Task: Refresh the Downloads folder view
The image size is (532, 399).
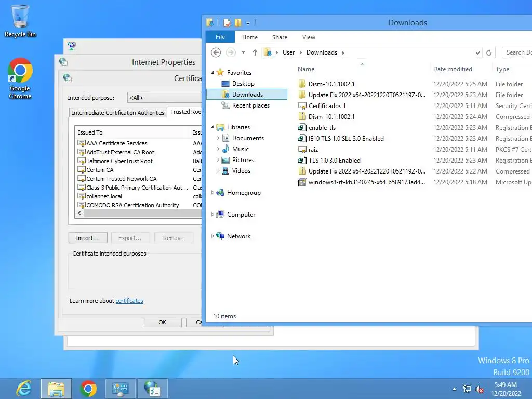Action: [489, 52]
